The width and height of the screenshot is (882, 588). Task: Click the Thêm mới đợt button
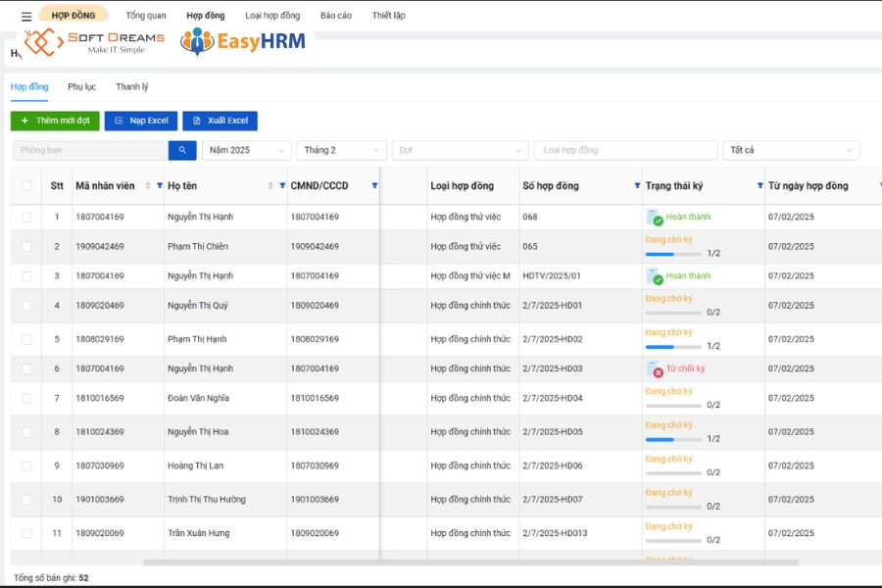click(x=54, y=121)
